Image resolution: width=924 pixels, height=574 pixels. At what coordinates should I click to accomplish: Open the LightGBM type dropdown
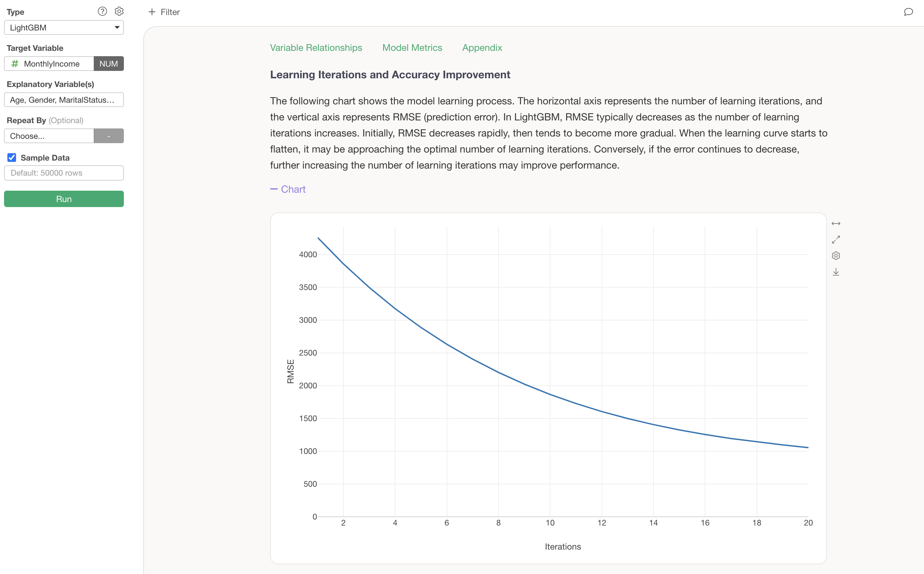64,28
